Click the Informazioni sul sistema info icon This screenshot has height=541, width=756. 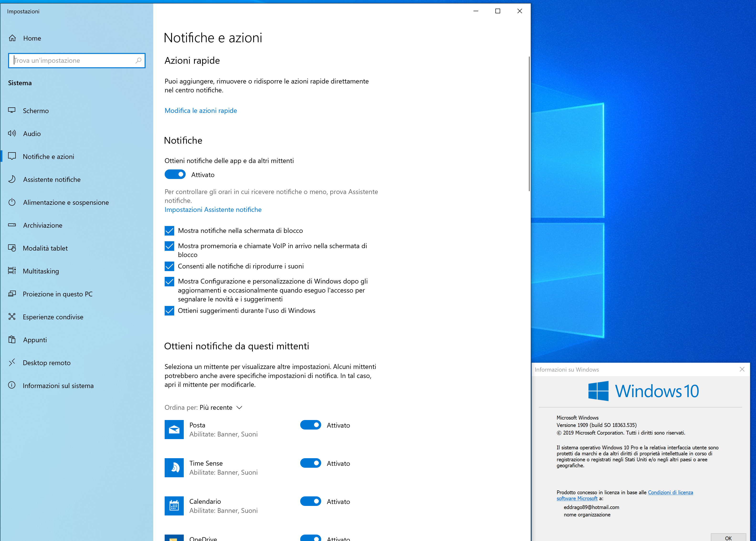tap(12, 385)
